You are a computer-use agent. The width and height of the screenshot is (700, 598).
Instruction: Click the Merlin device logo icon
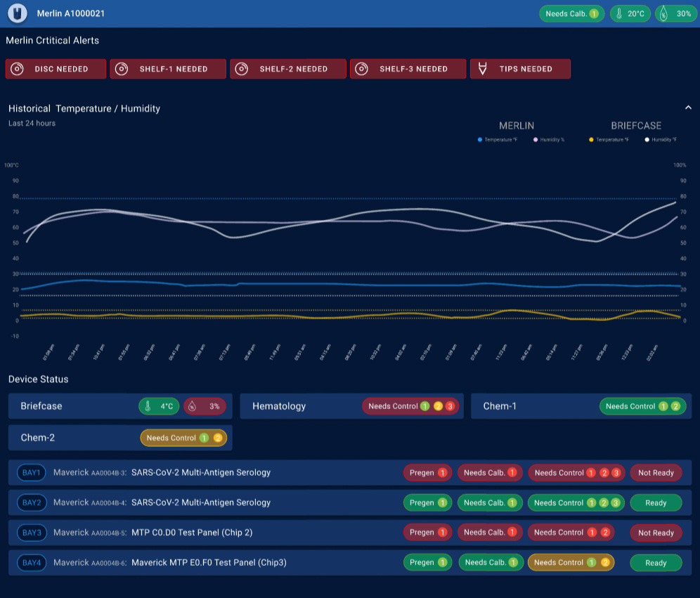[18, 13]
